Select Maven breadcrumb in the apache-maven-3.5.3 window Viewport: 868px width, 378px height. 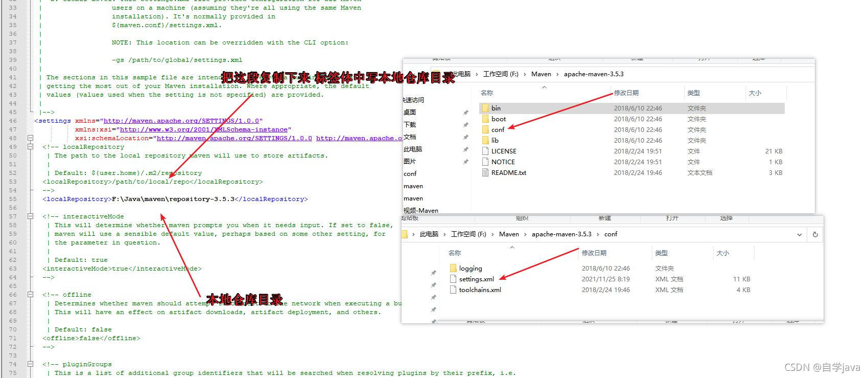[541, 74]
